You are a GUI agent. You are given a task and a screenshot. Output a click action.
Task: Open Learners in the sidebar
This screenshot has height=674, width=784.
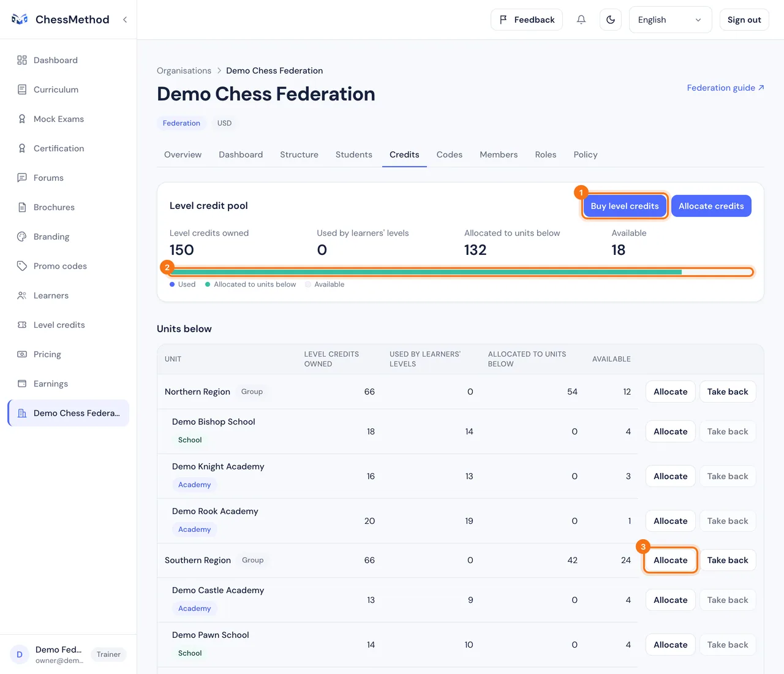pos(68,295)
